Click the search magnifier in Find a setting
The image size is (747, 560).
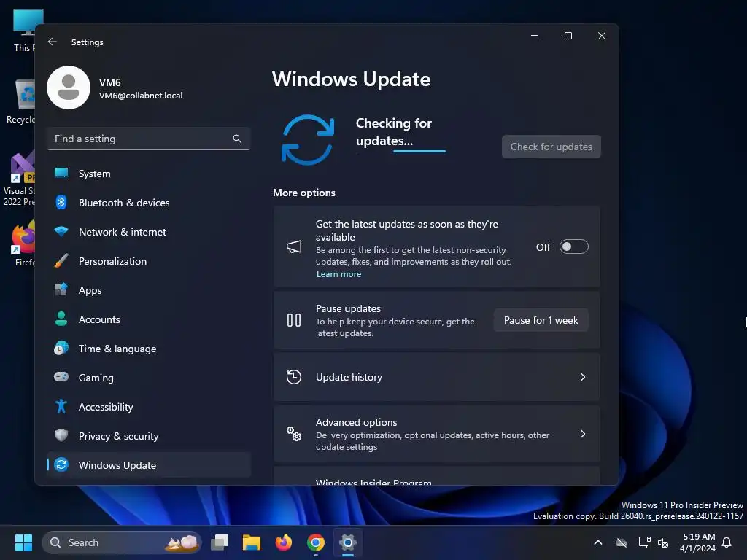click(x=237, y=139)
